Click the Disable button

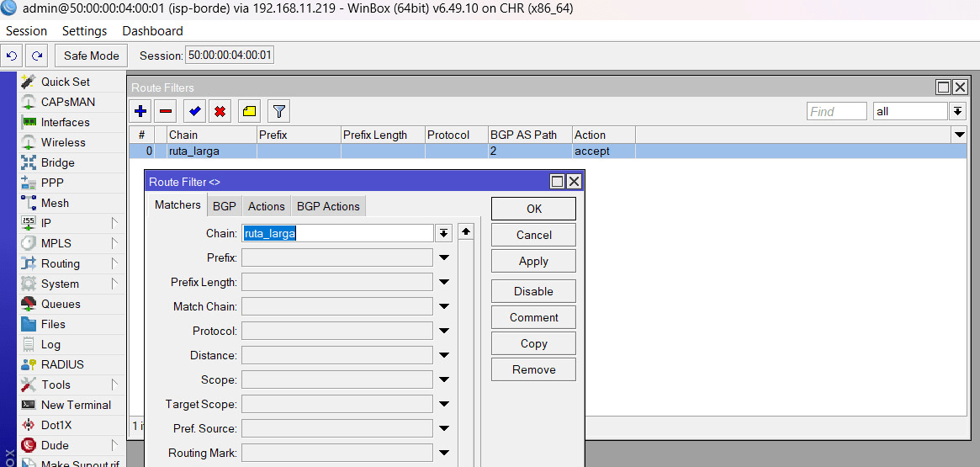tap(534, 291)
